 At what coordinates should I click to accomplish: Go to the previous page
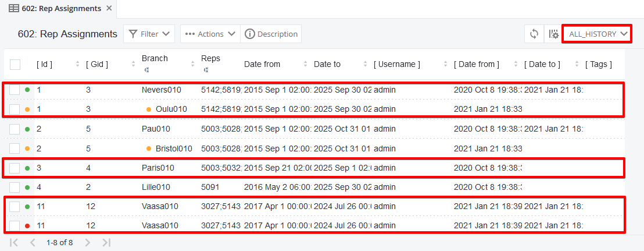pos(33,242)
